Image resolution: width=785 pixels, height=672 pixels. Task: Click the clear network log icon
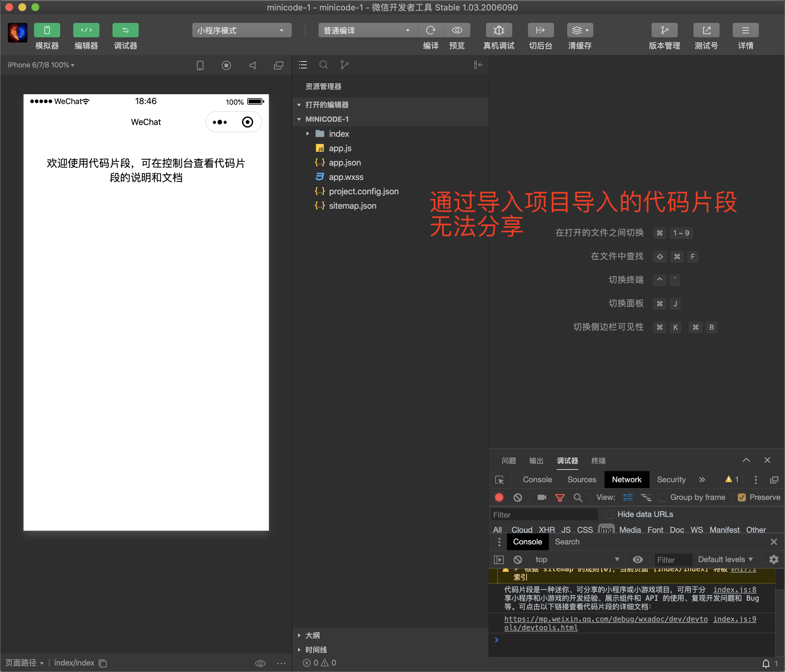point(517,498)
